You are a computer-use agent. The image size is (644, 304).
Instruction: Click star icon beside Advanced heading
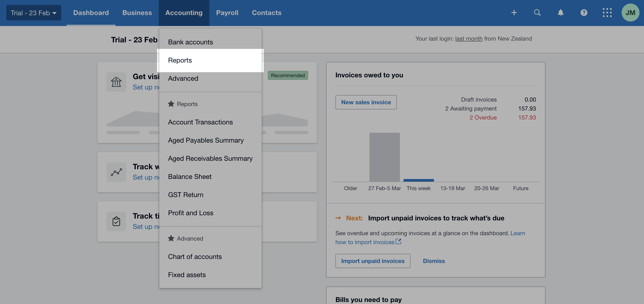(x=171, y=239)
